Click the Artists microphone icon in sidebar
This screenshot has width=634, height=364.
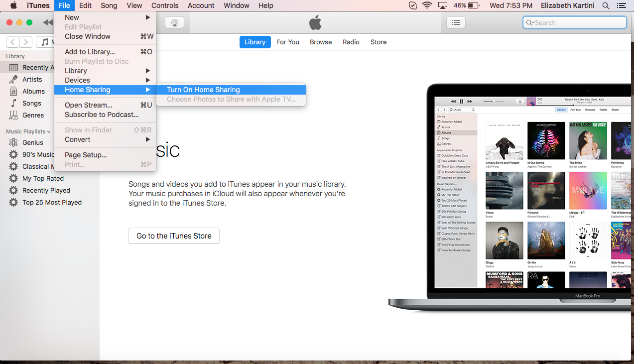coord(13,79)
